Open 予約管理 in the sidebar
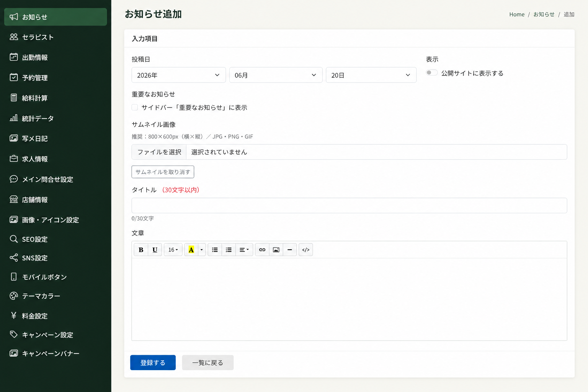 click(56, 78)
